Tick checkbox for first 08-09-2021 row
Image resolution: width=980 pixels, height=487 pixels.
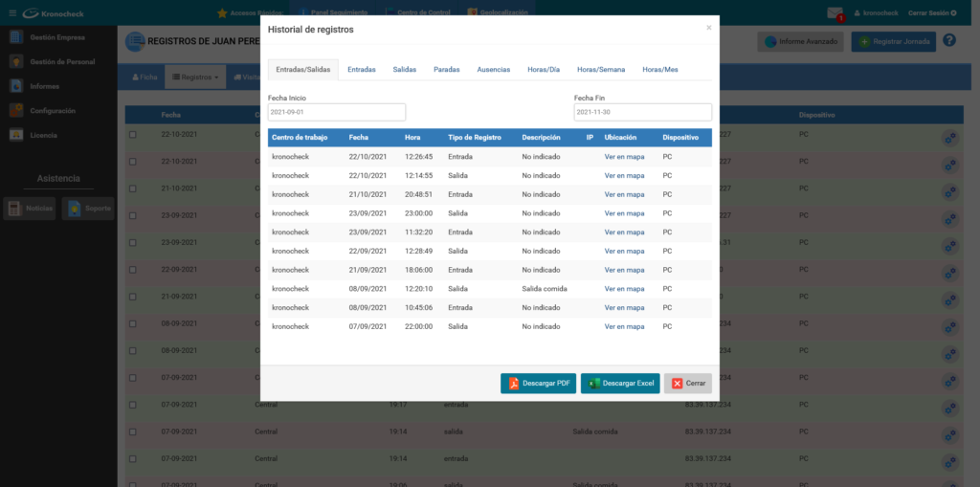point(132,323)
